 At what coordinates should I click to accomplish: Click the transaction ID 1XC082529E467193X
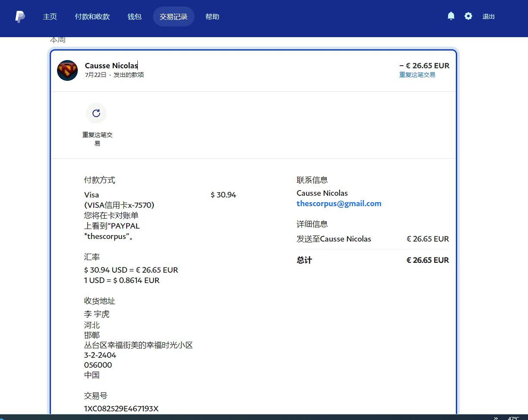pos(121,408)
